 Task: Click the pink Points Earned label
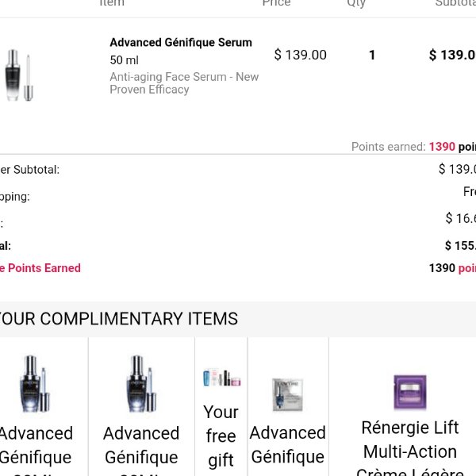pos(41,268)
